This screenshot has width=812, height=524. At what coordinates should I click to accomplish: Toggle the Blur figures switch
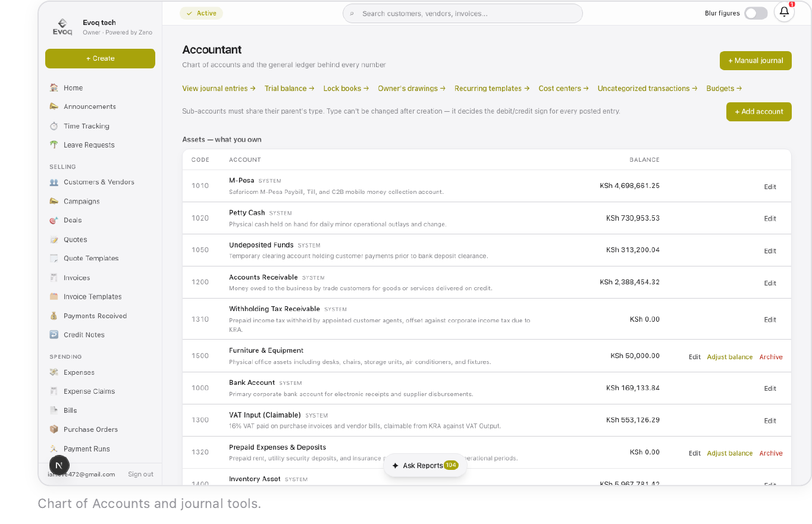click(756, 13)
